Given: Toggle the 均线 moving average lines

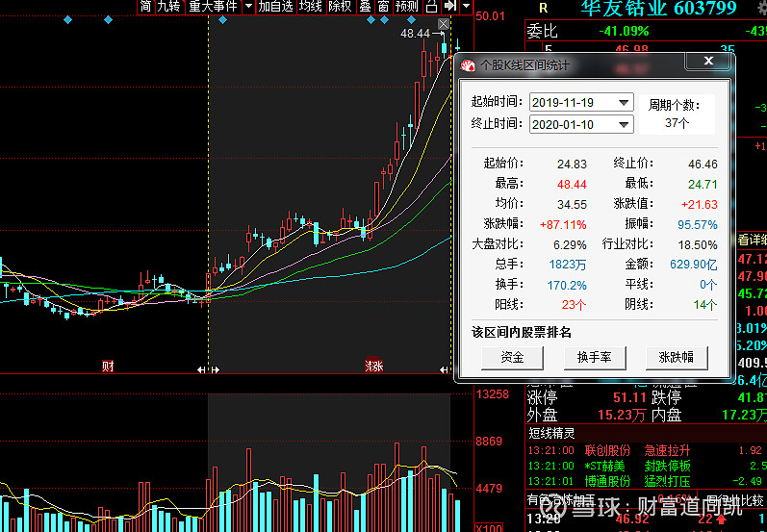Looking at the screenshot, I should tap(311, 7).
